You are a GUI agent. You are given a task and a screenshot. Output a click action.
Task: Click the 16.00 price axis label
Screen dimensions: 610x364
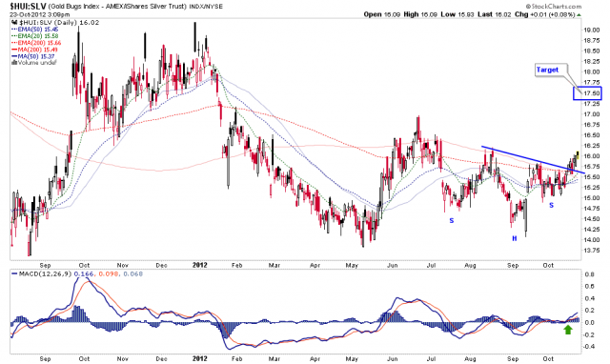coord(591,156)
